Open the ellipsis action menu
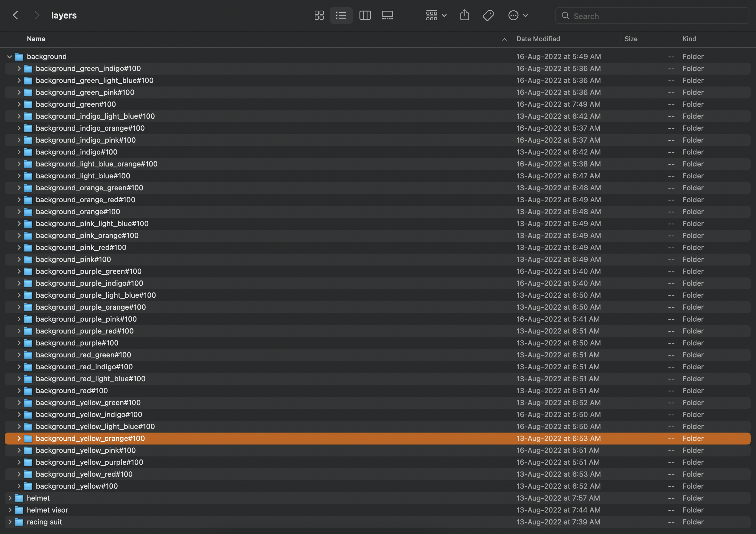This screenshot has height=534, width=756. pyautogui.click(x=518, y=15)
